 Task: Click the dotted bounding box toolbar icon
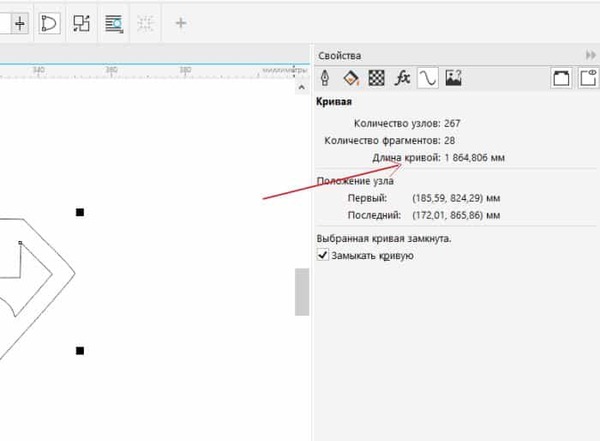coord(146,22)
